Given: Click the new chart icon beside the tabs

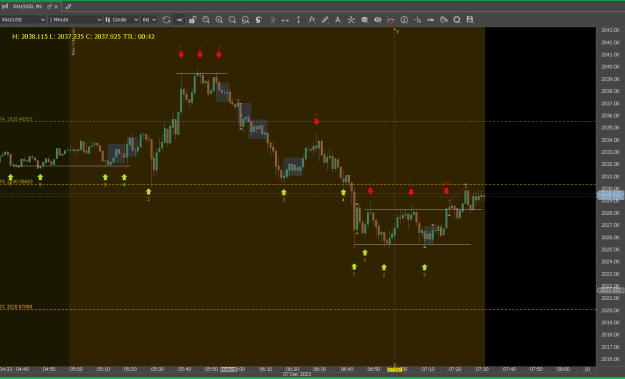Looking at the screenshot, I should click(68, 6).
